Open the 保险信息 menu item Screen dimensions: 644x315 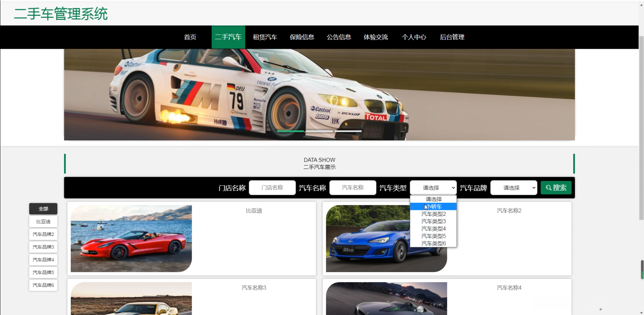(302, 37)
